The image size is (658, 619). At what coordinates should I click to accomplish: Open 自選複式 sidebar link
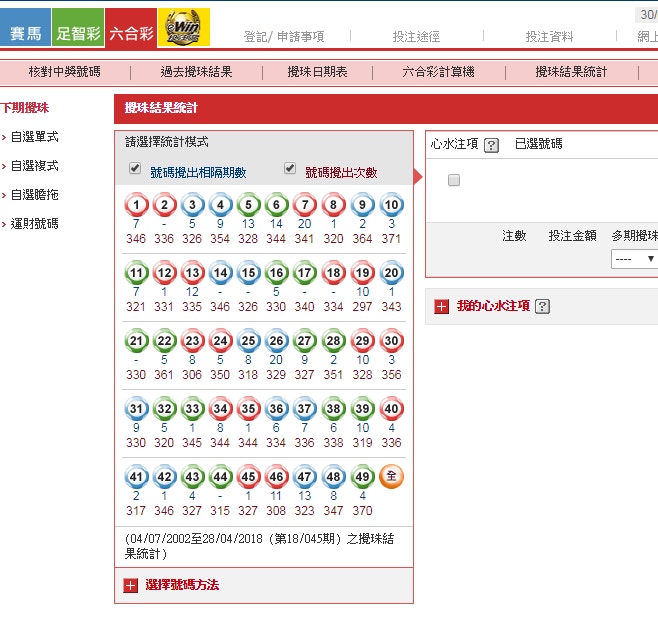click(35, 166)
